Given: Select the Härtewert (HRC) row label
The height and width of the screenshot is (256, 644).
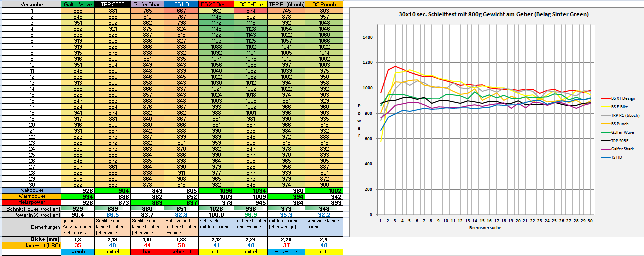Looking at the screenshot, I should coord(30,245).
